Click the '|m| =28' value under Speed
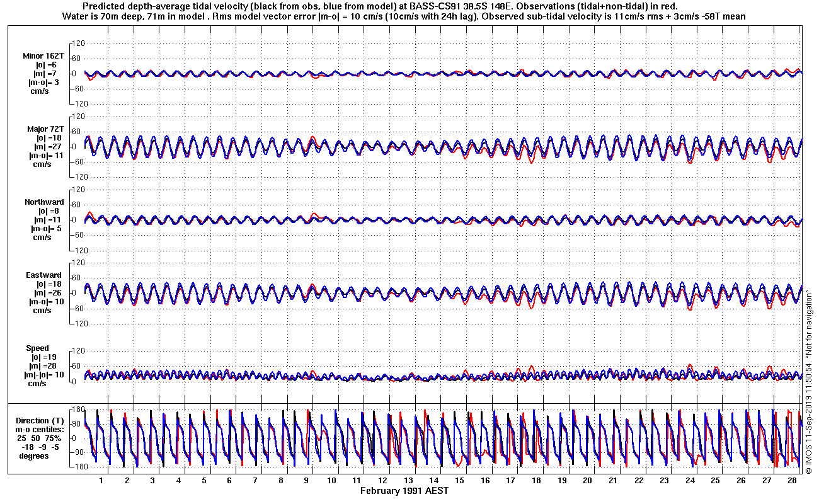819x504 pixels. point(45,366)
